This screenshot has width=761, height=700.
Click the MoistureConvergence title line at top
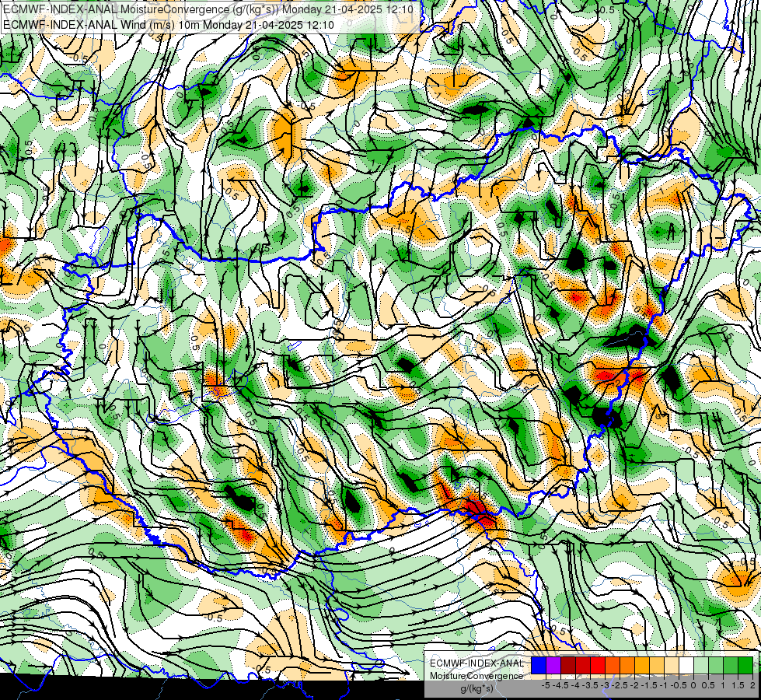(208, 9)
